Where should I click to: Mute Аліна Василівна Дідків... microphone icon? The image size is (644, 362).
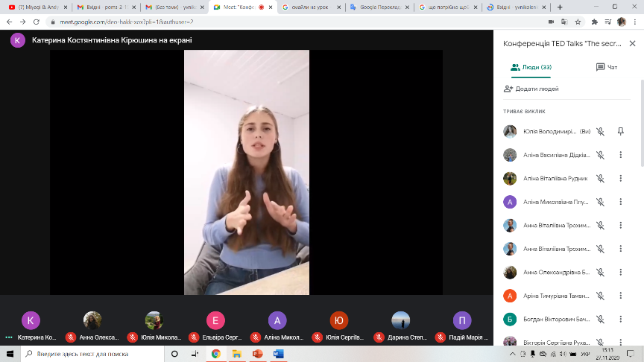[601, 155]
